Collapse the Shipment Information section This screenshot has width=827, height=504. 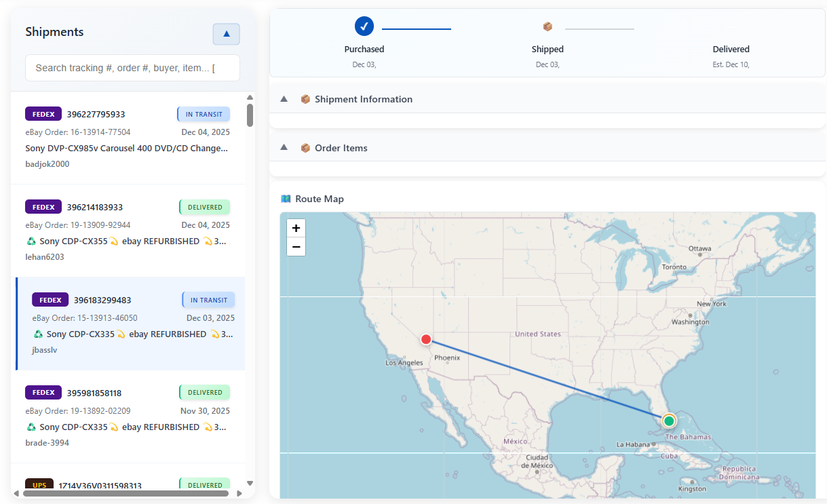[x=284, y=99]
